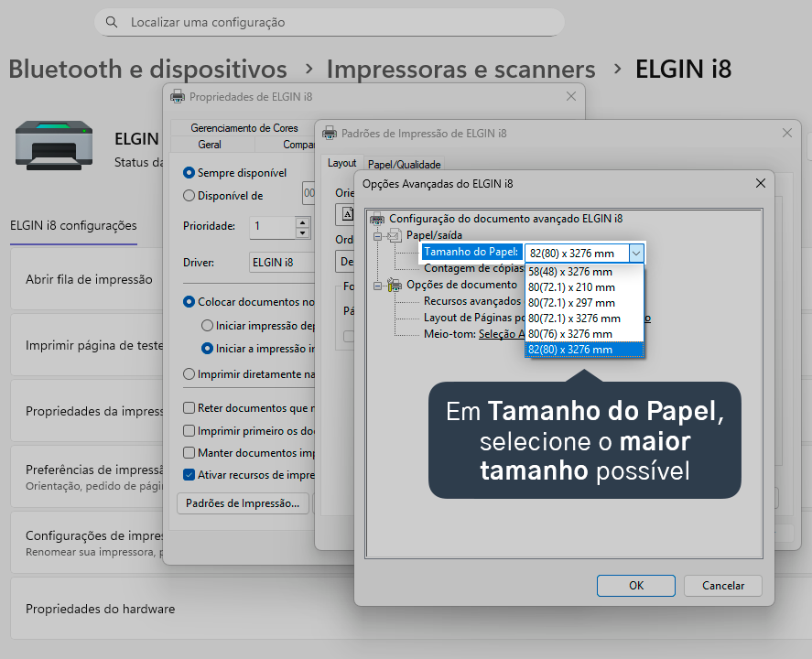The height and width of the screenshot is (659, 812).
Task: Click OK in Opções Avançadas dialog
Action: (636, 586)
